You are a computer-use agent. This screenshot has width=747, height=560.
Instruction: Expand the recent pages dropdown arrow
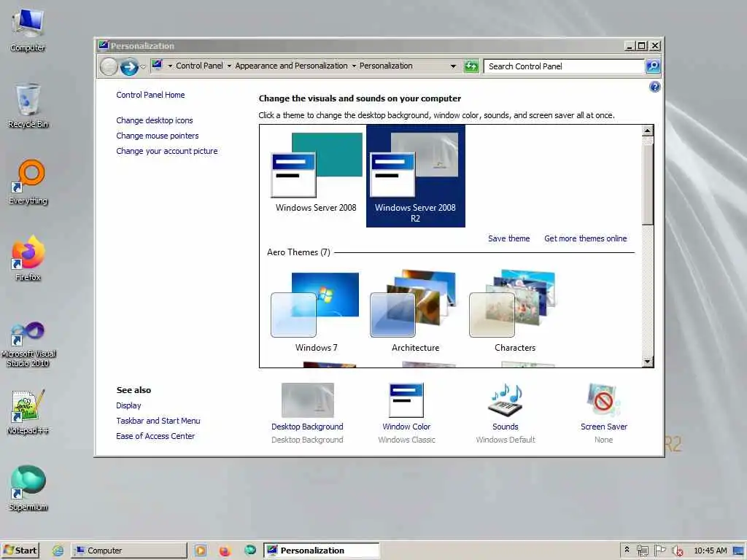pos(143,66)
